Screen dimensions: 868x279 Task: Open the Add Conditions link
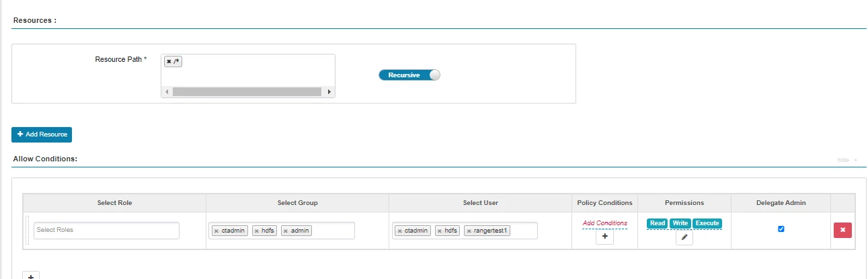604,223
